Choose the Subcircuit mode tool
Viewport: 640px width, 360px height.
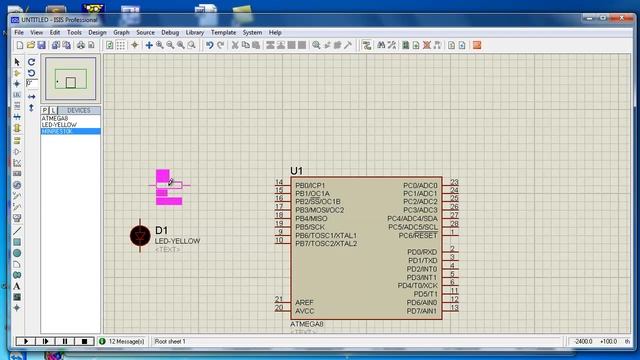(x=17, y=128)
